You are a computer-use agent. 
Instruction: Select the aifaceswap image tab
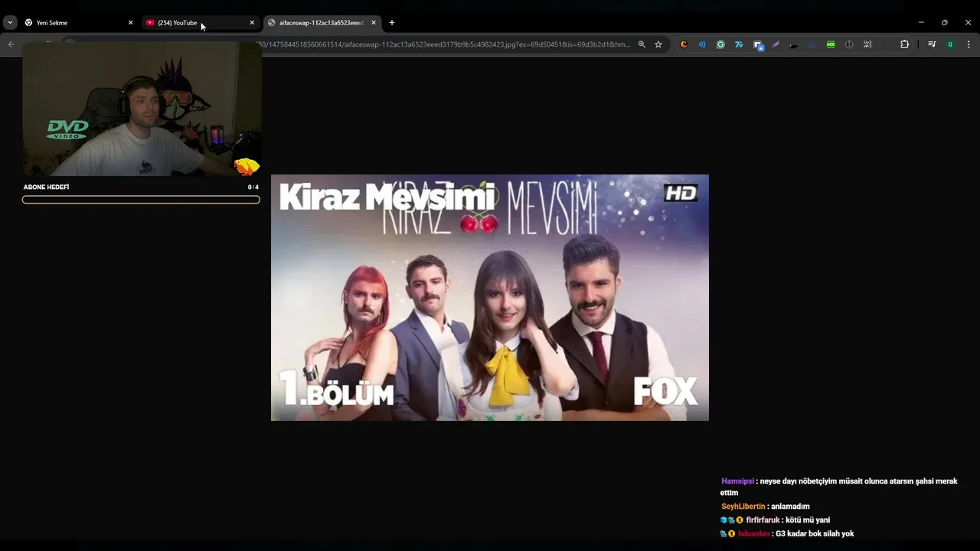click(322, 23)
